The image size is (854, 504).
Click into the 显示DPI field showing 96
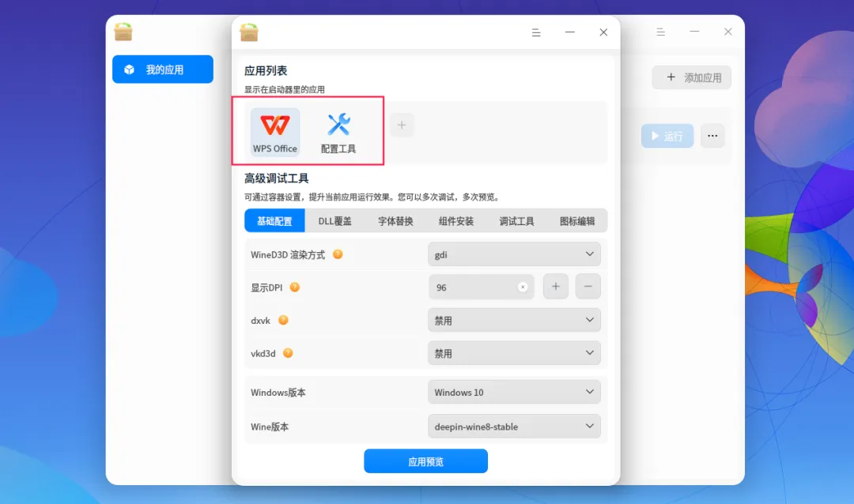[481, 287]
